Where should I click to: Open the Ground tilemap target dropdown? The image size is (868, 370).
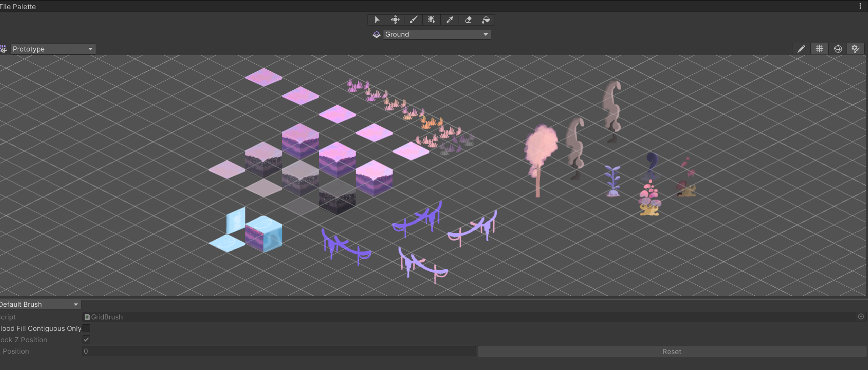[436, 35]
